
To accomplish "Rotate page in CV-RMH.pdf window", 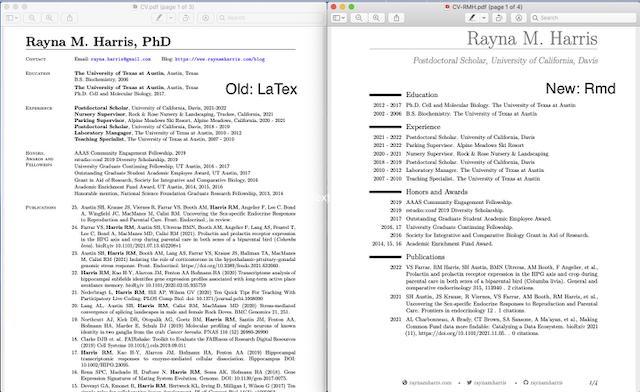I will click(x=499, y=18).
